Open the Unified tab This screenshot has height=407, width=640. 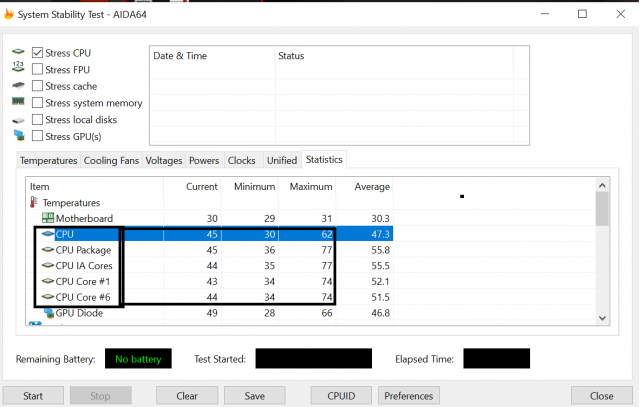[x=282, y=160]
